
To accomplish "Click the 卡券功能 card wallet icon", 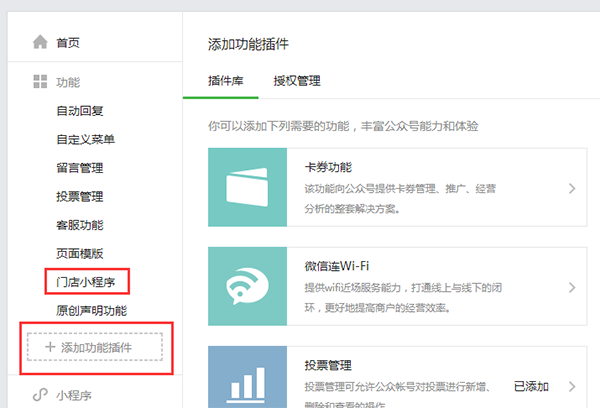I will pyautogui.click(x=245, y=187).
